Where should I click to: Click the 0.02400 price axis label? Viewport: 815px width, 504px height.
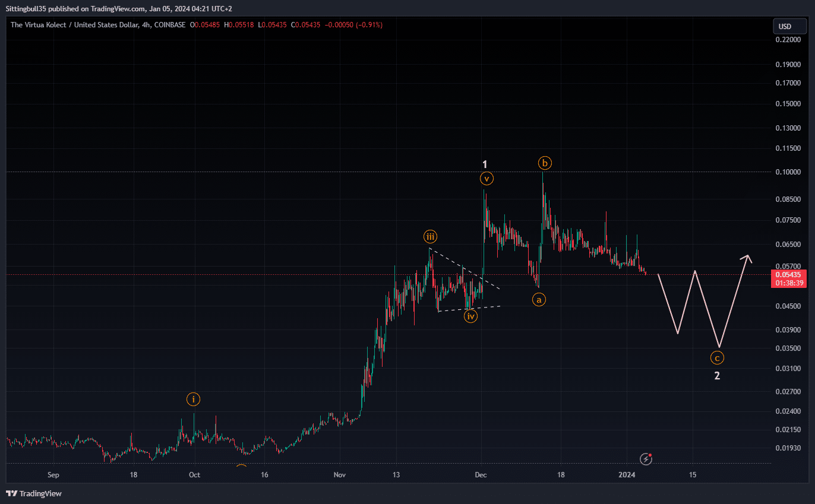point(788,411)
